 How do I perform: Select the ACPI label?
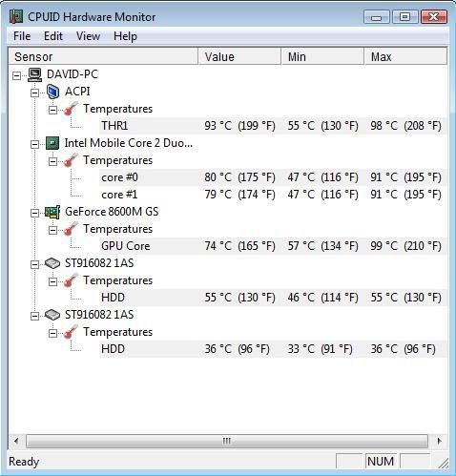pyautogui.click(x=77, y=92)
